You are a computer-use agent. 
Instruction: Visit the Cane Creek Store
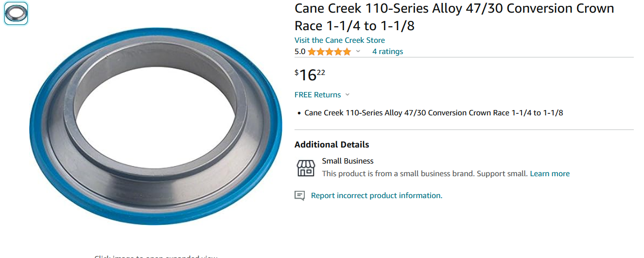340,40
